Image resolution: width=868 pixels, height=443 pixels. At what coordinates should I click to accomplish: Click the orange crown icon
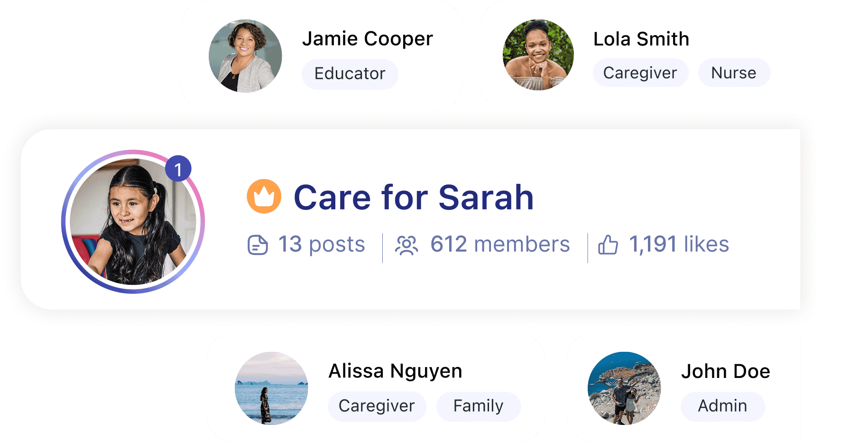264,196
